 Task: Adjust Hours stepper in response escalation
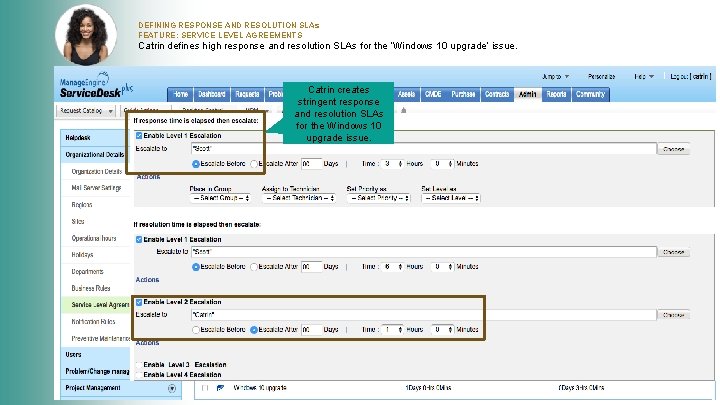(392, 164)
